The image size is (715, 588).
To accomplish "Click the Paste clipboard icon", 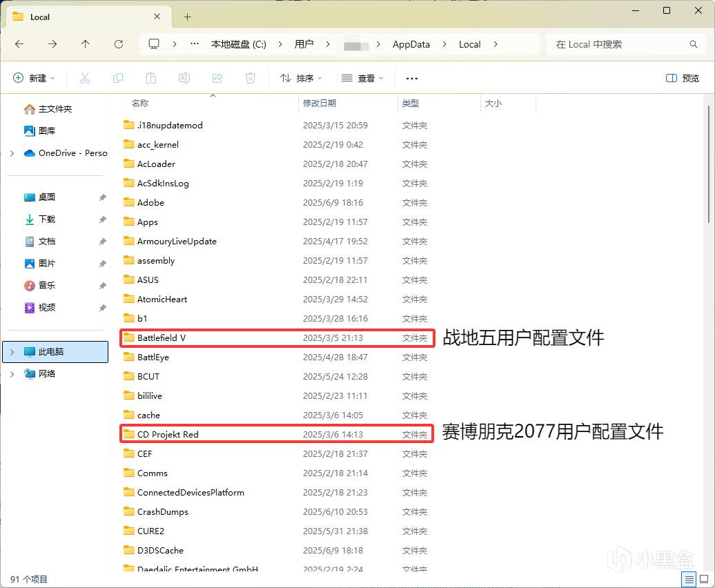I will tap(151, 79).
